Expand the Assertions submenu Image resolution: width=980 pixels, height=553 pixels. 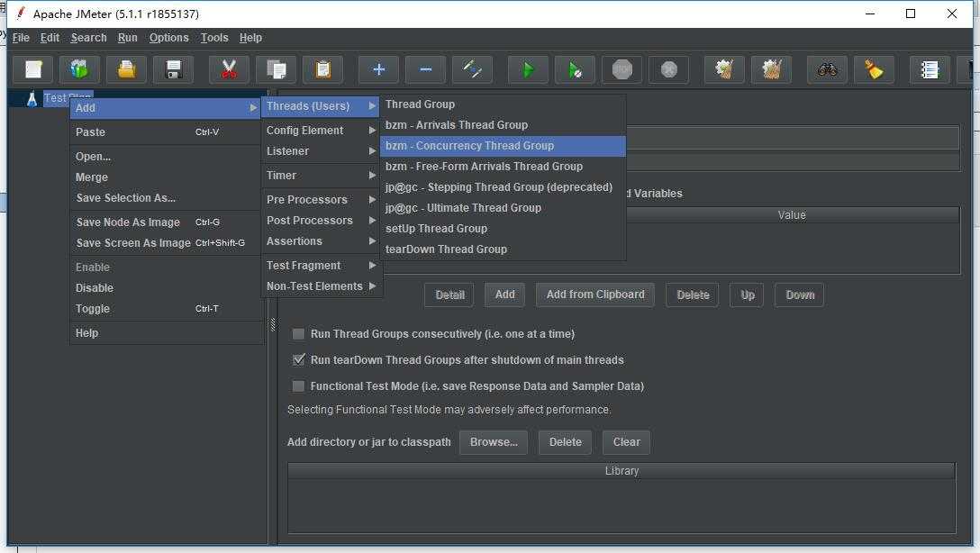point(321,240)
